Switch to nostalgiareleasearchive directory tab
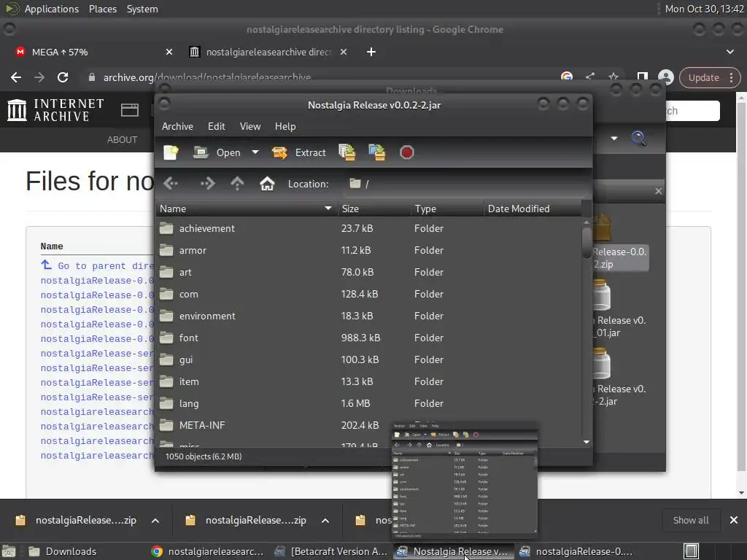747x560 pixels. [267, 52]
